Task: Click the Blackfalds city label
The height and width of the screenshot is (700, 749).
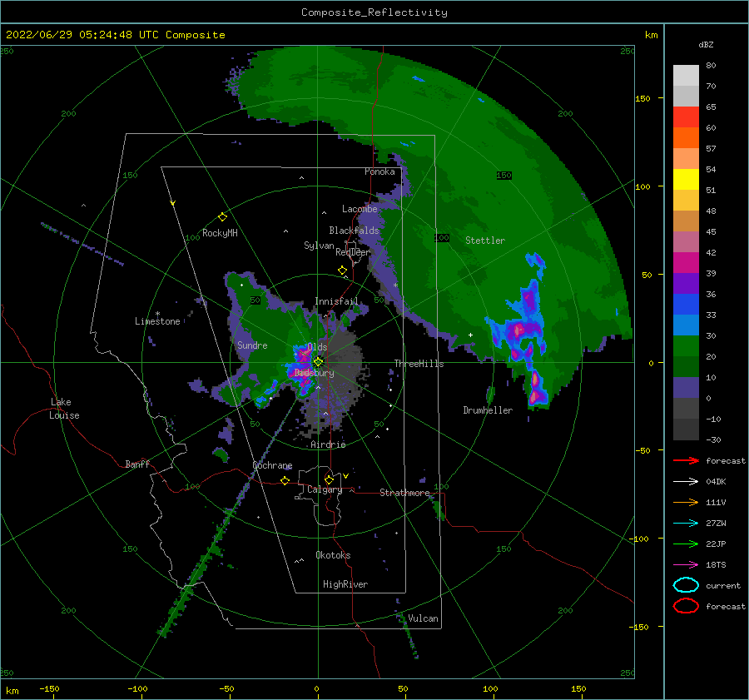Action: (354, 231)
